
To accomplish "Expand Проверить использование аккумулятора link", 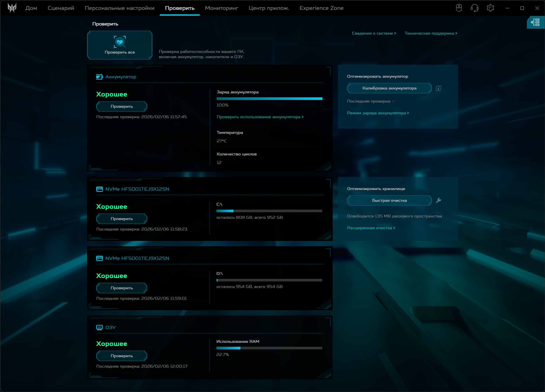I will coord(260,117).
